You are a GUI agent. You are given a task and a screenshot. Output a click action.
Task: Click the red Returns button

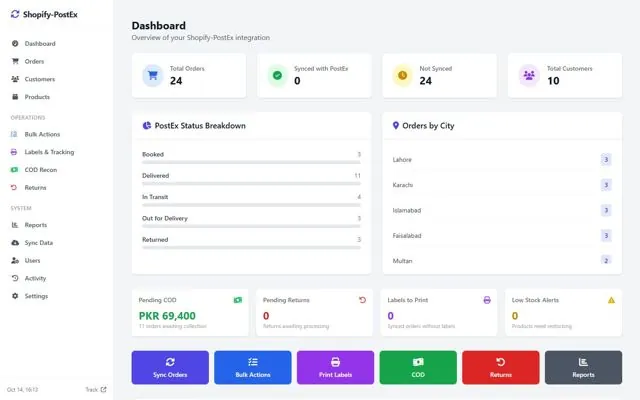[x=501, y=367]
